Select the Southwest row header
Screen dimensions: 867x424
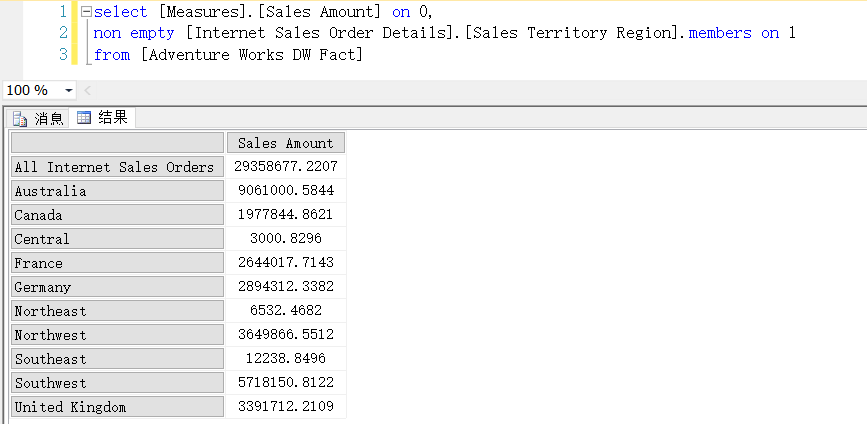pyautogui.click(x=117, y=383)
